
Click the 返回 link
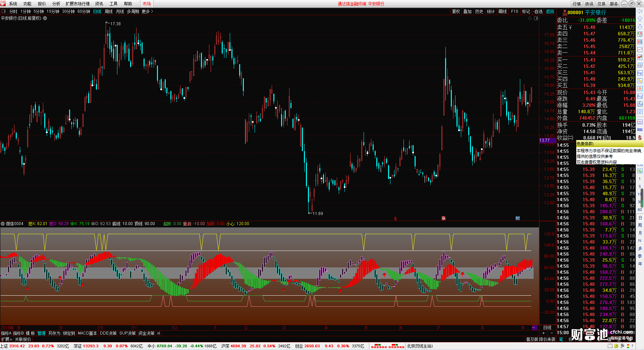(550, 11)
